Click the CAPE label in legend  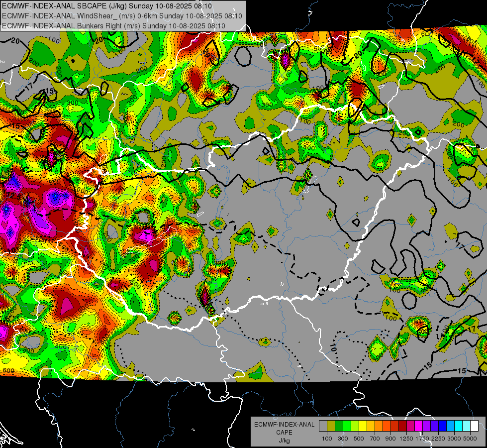coord(285,433)
